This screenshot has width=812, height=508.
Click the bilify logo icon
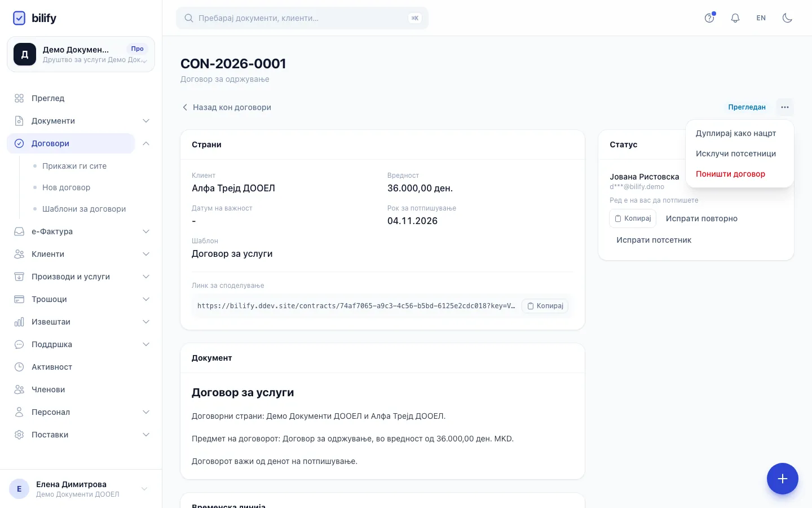pos(19,18)
